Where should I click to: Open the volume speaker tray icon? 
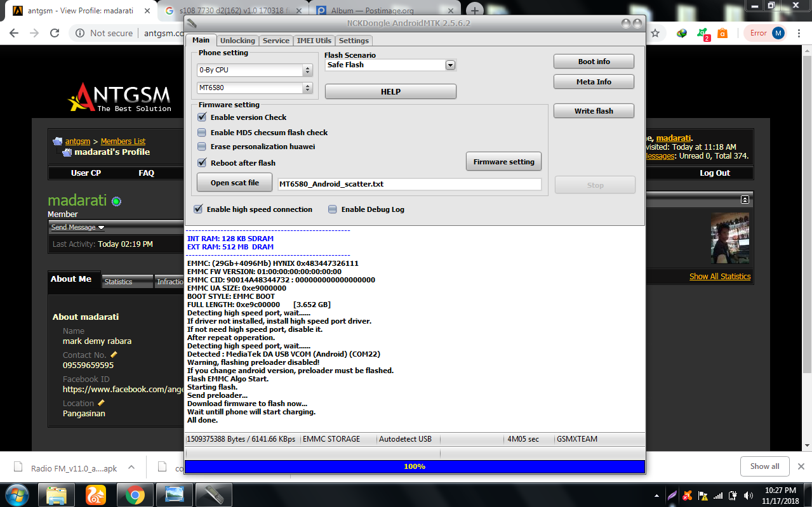coord(749,496)
